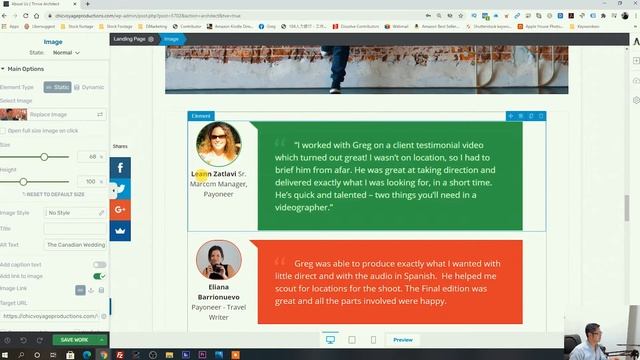Image resolution: width=640 pixels, height=360 pixels.
Task: Click the gear icon beside Landing Page breadcrumb
Action: coord(151,39)
